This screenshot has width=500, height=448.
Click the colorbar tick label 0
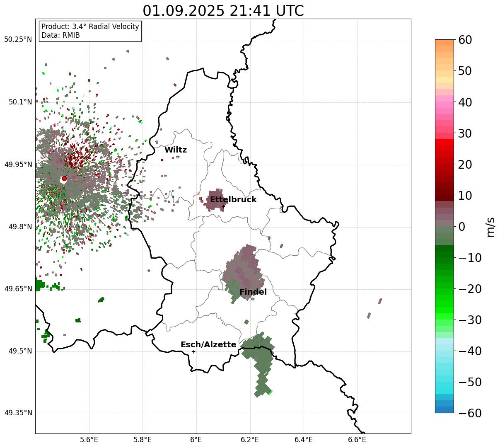coord(462,227)
